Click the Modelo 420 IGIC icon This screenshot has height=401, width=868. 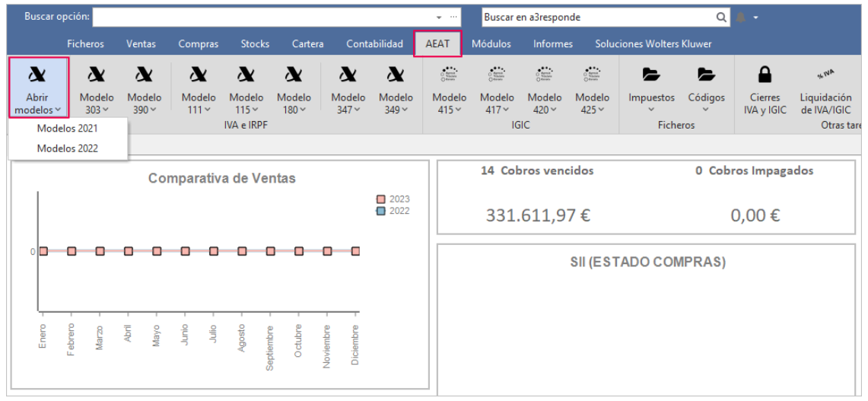tap(545, 75)
